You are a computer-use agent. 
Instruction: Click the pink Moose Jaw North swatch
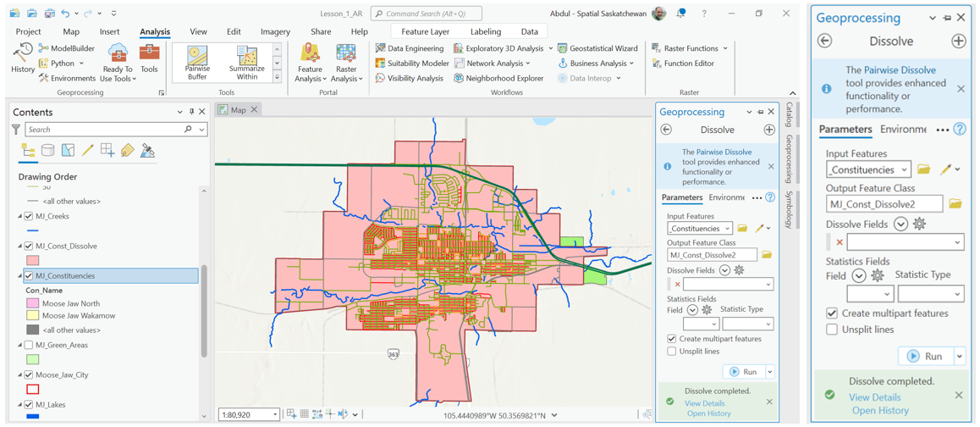[33, 302]
